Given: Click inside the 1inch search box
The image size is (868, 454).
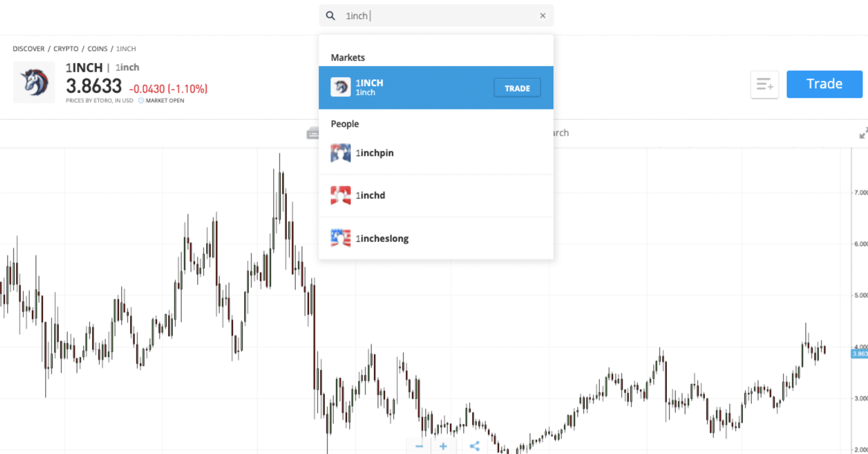Looking at the screenshot, I should [x=436, y=16].
